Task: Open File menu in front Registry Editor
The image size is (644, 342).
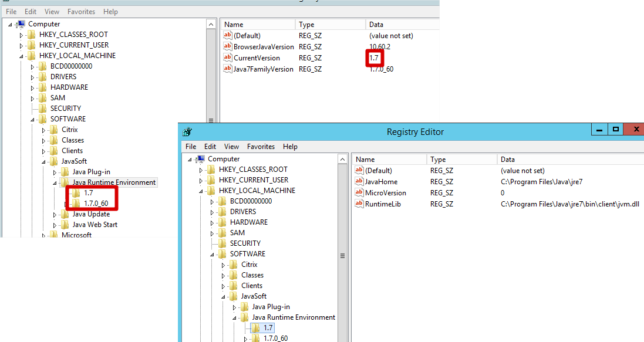Action: point(191,147)
